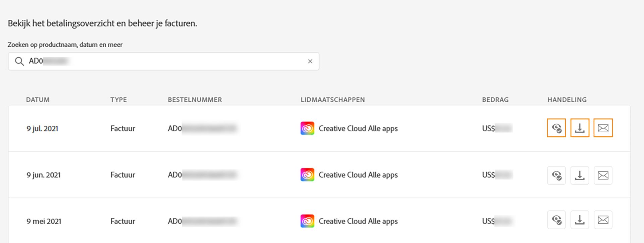Click order number in 9 jul. row
The height and width of the screenshot is (243, 644).
202,129
